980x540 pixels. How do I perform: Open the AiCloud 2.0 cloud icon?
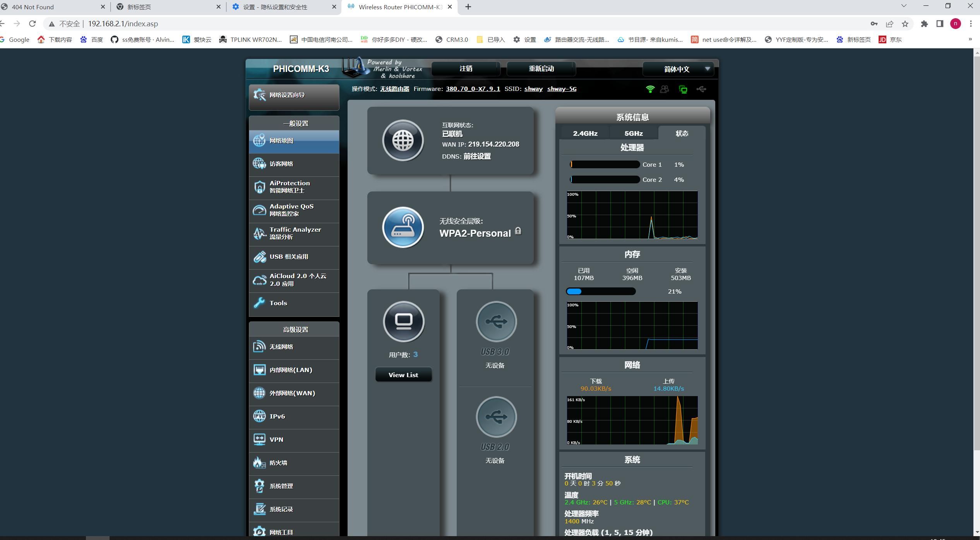coord(259,280)
